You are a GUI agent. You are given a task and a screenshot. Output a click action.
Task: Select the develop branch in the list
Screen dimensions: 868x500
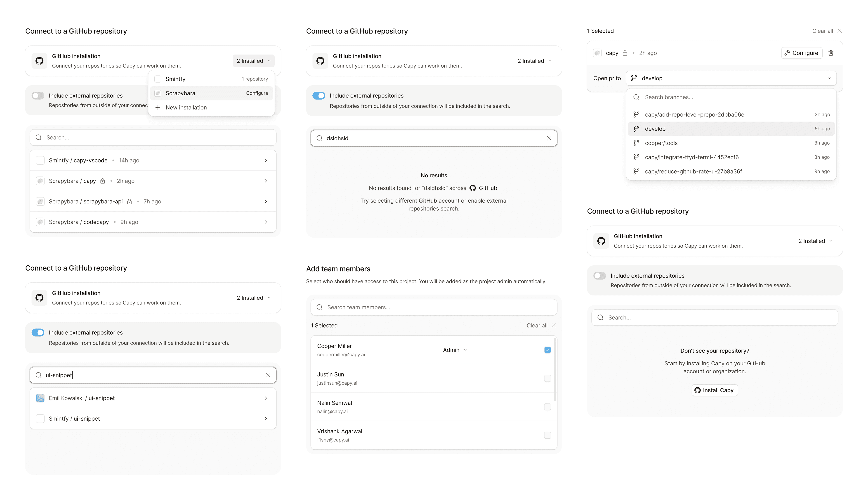coord(731,129)
